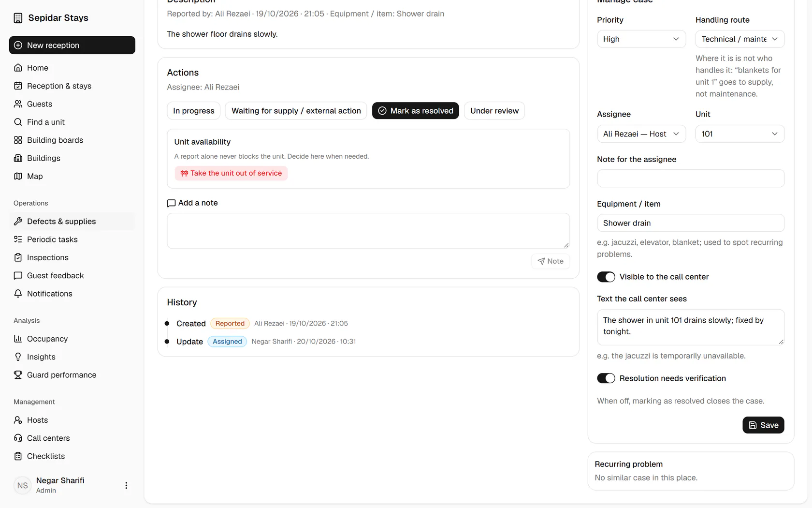Click Take the unit out of service
Screen dimensions: 812x508
click(231, 173)
